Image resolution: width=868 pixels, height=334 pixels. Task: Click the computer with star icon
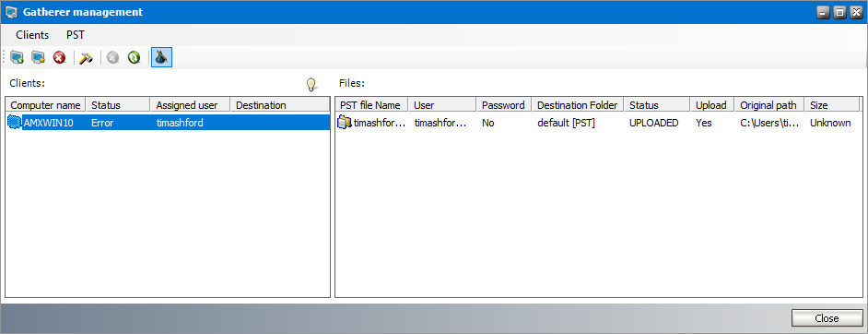pyautogui.click(x=38, y=57)
